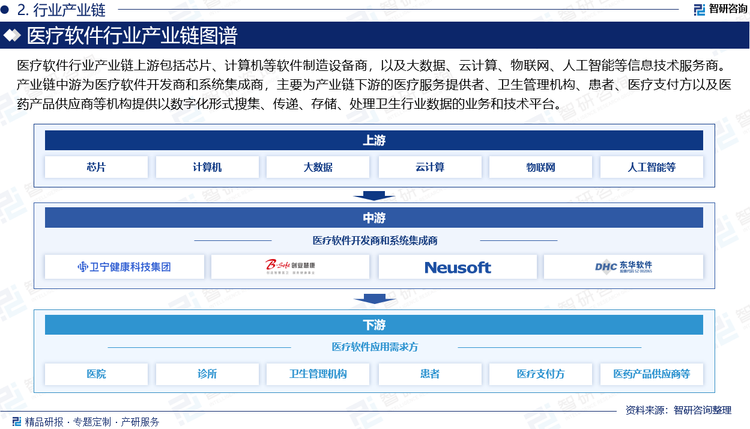Click the 人工智能等 box
The width and height of the screenshot is (750, 429).
point(651,167)
